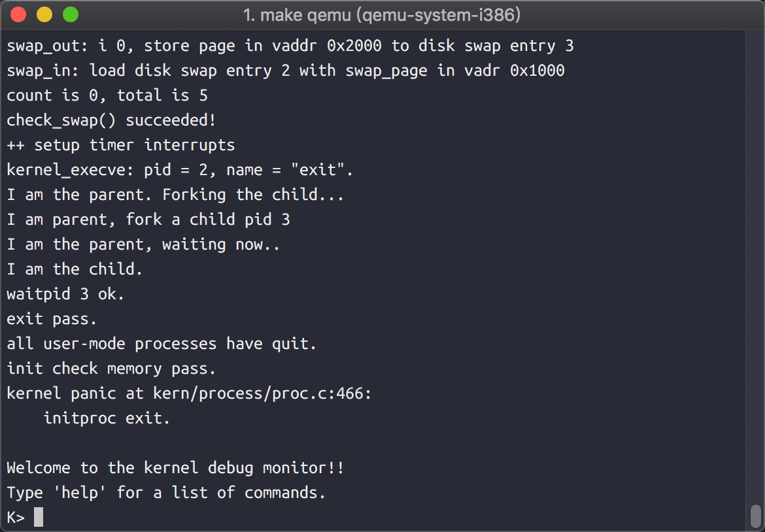Click the "waitpid 3 ok." output line
This screenshot has width=765, height=532.
(65, 294)
